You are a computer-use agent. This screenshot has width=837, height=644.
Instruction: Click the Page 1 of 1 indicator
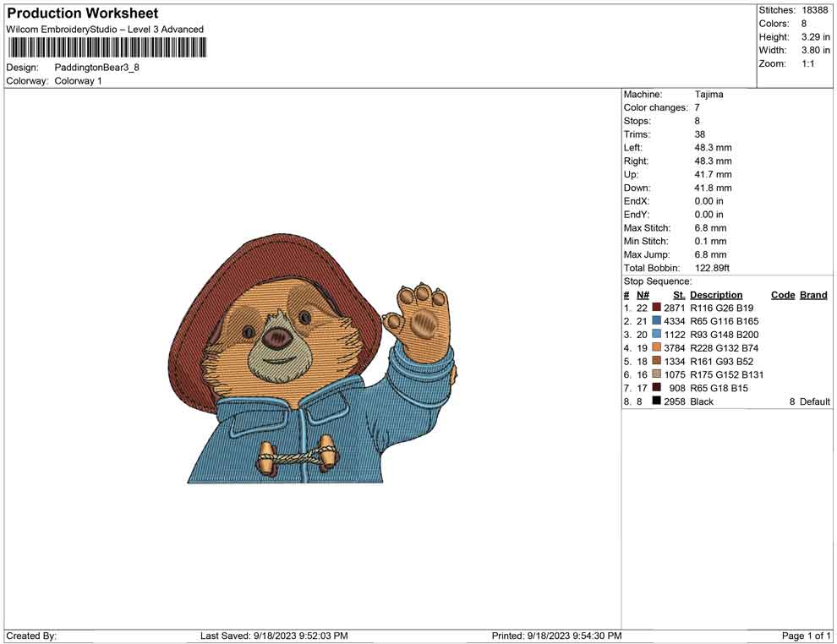click(806, 636)
